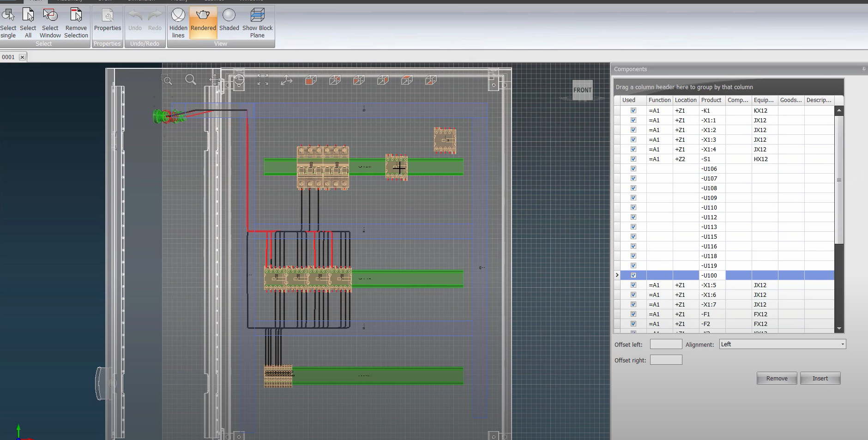Click the Remove button

[777, 379]
